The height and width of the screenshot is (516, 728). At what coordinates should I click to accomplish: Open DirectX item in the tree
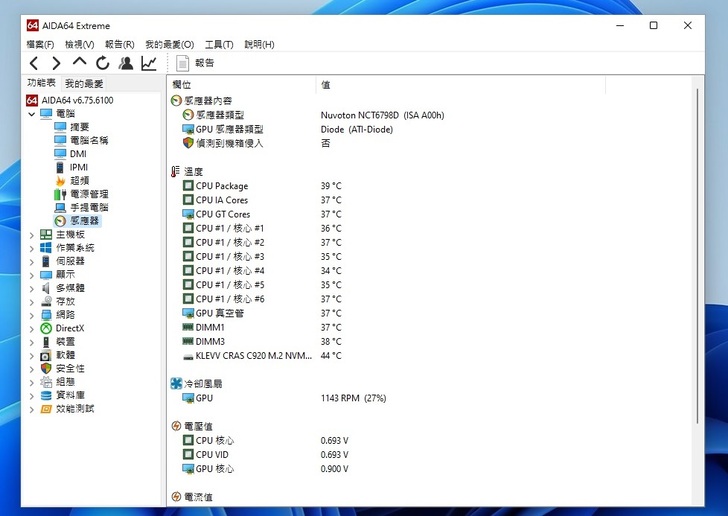70,328
